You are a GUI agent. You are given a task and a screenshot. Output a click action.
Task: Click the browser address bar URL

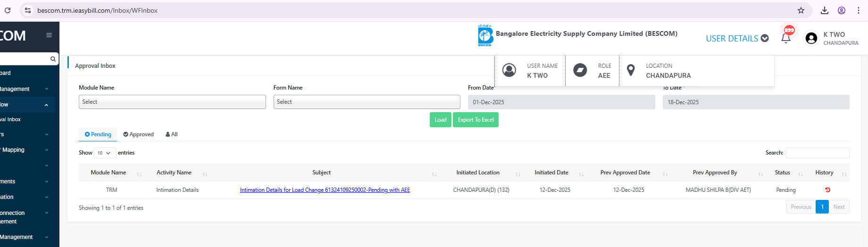pyautogui.click(x=98, y=10)
